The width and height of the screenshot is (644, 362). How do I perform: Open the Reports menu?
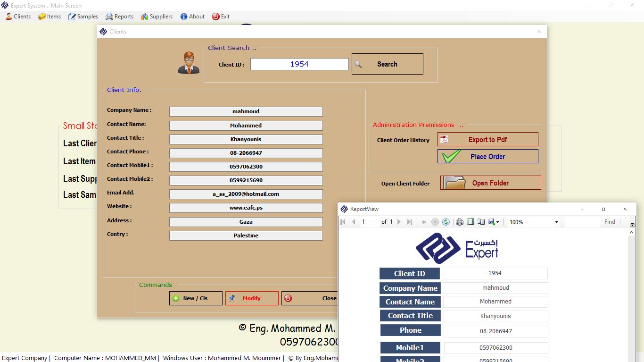pyautogui.click(x=119, y=17)
